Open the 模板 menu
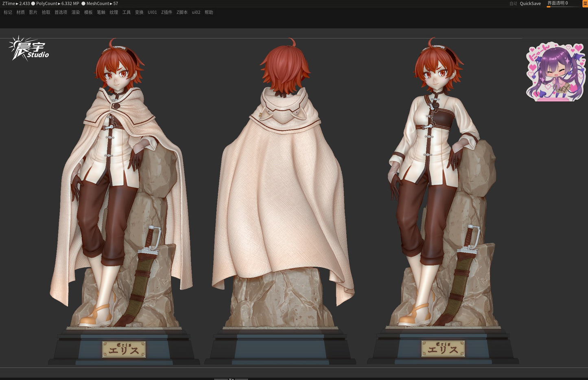 pos(88,12)
